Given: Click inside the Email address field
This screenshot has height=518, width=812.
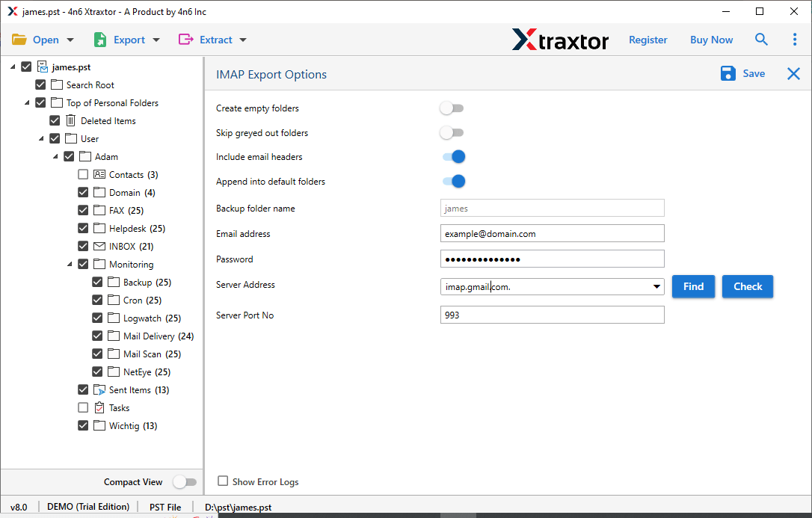Looking at the screenshot, I should click(x=552, y=233).
